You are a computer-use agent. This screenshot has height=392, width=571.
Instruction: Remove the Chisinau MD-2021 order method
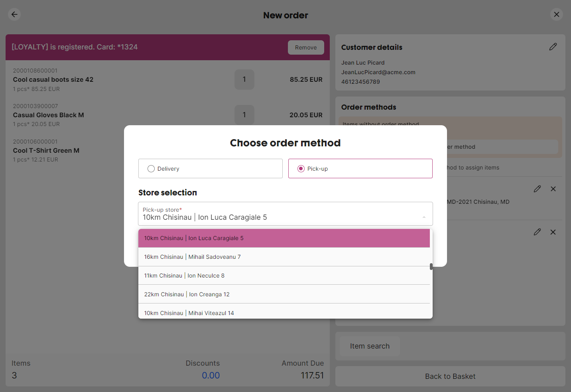tap(553, 189)
